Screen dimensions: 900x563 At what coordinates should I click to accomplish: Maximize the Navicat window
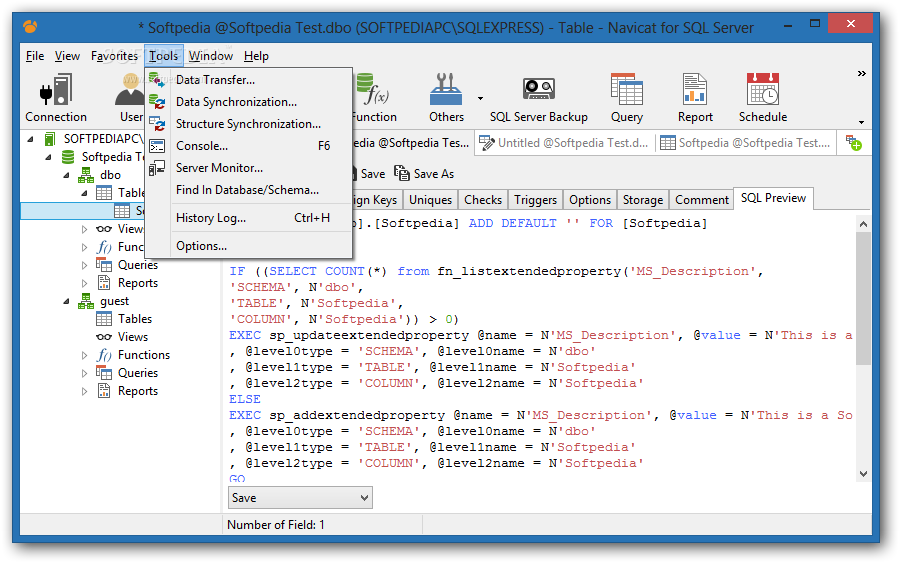tap(814, 24)
